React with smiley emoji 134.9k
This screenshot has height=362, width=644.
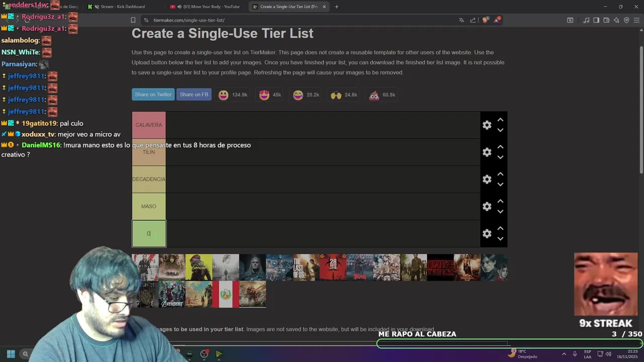tap(232, 95)
